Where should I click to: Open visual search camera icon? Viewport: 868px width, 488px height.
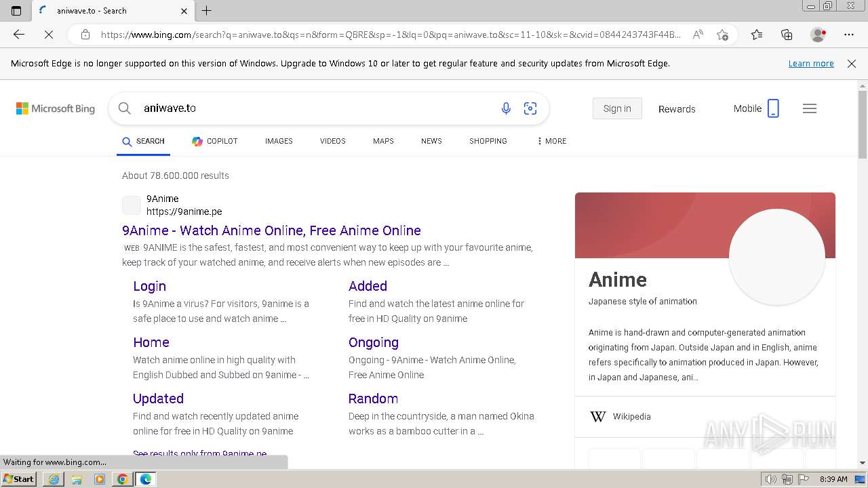tap(530, 108)
